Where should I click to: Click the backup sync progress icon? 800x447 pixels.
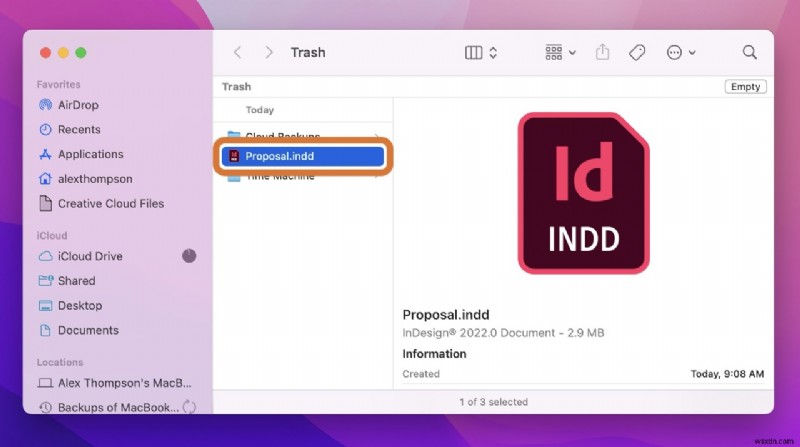189,407
